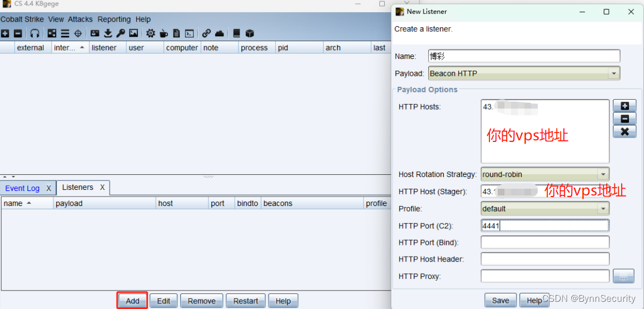Open the Attacks menu
This screenshot has width=644, height=309.
81,19
